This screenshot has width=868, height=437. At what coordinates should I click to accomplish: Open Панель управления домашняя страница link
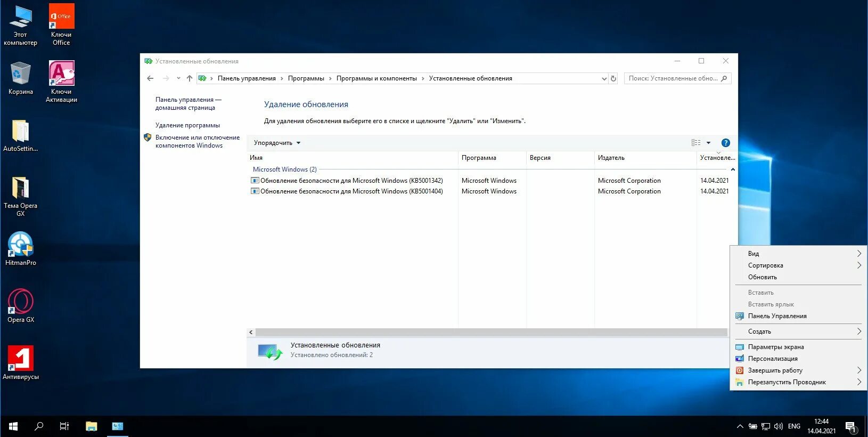tap(188, 103)
